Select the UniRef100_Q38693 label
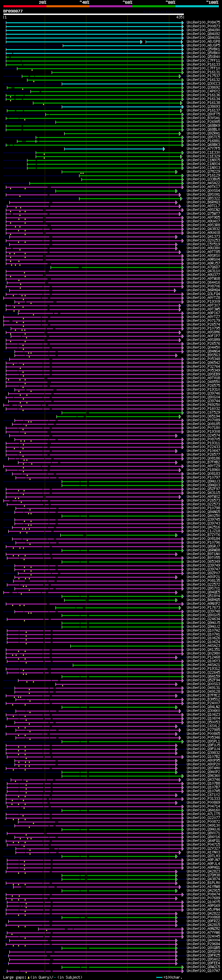 (x=203, y=106)
